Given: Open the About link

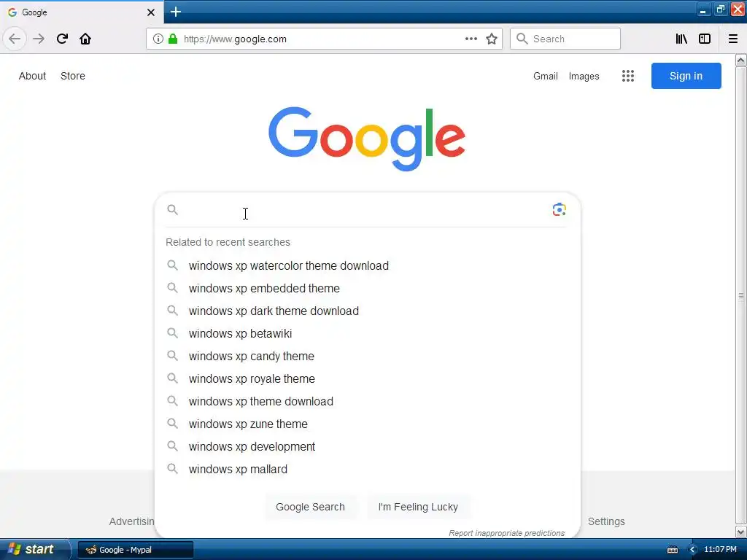Looking at the screenshot, I should coord(32,76).
